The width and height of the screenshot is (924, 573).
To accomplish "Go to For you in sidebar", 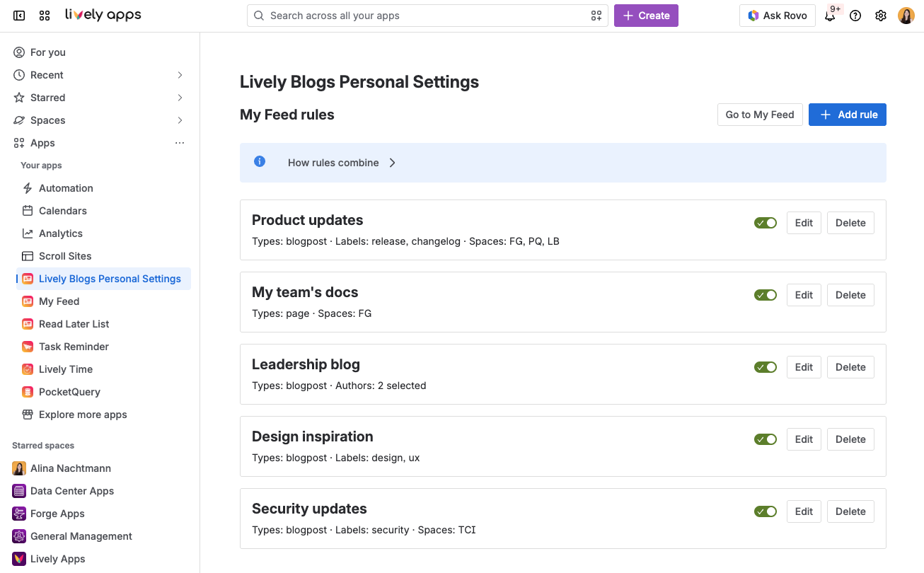I will pyautogui.click(x=99, y=52).
